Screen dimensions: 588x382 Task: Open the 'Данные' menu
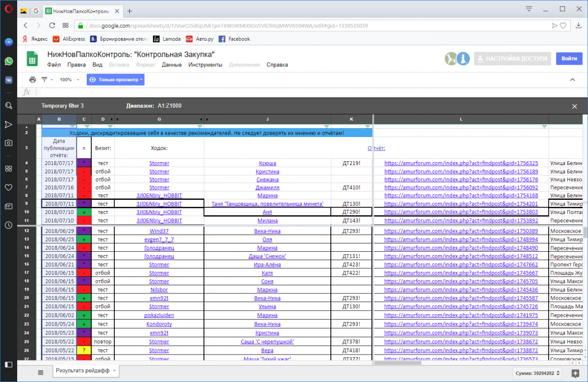171,65
